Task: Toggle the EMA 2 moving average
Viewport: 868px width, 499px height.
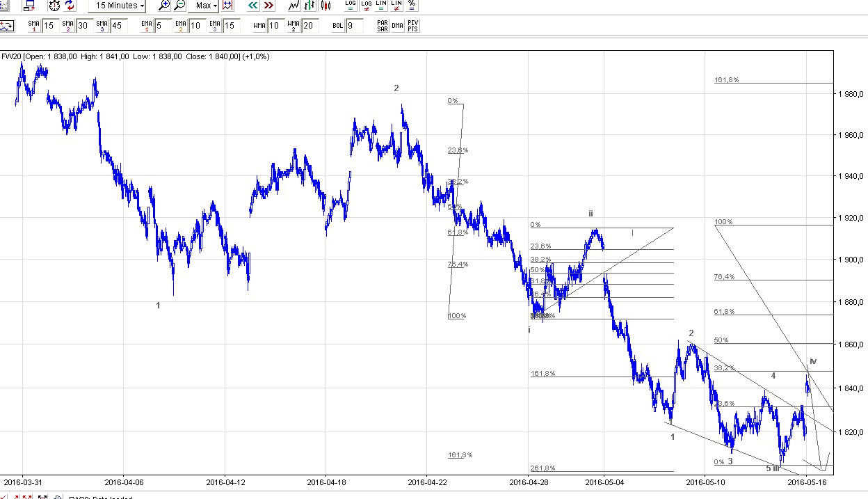Action: pos(180,26)
